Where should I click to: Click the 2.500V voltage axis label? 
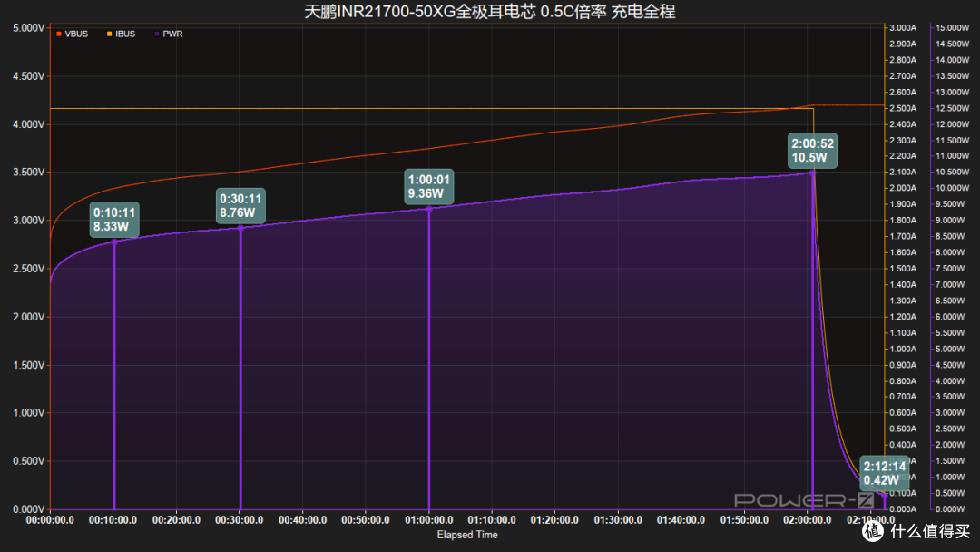29,269
